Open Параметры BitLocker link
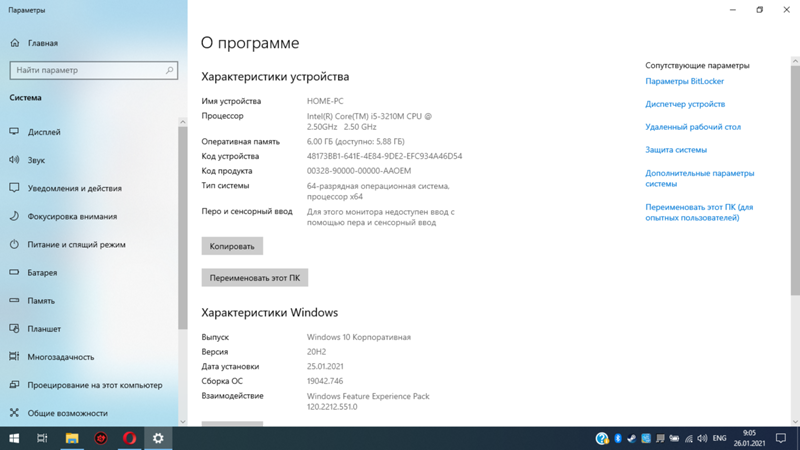 tap(684, 81)
